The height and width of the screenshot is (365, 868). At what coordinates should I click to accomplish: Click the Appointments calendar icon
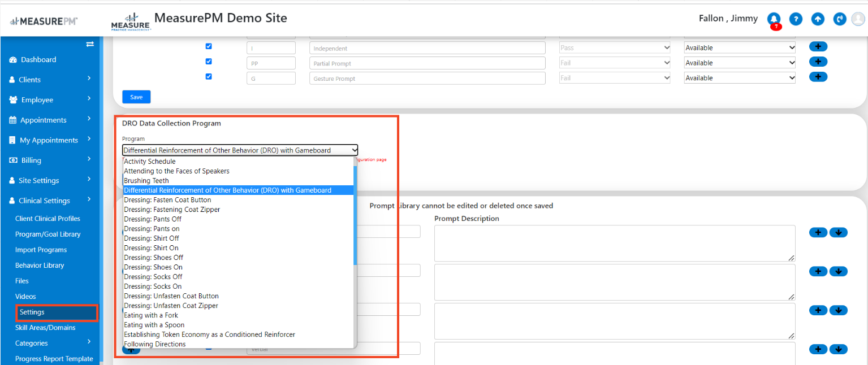13,120
